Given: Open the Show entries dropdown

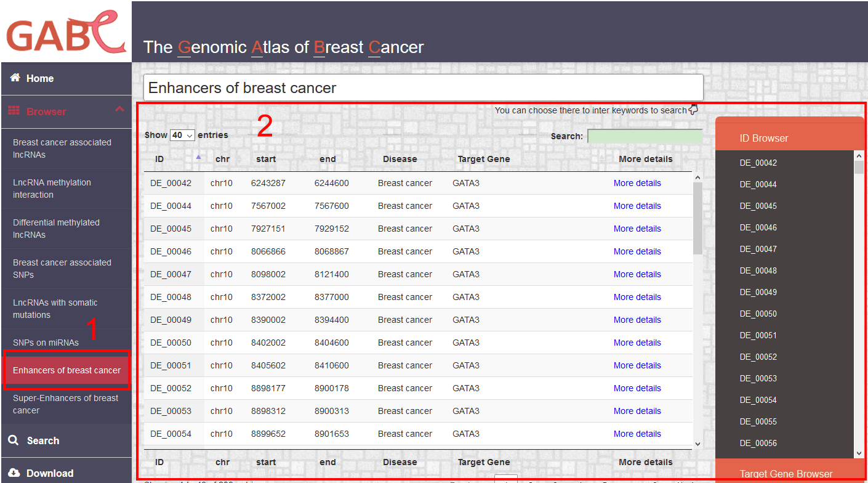Looking at the screenshot, I should tap(183, 135).
